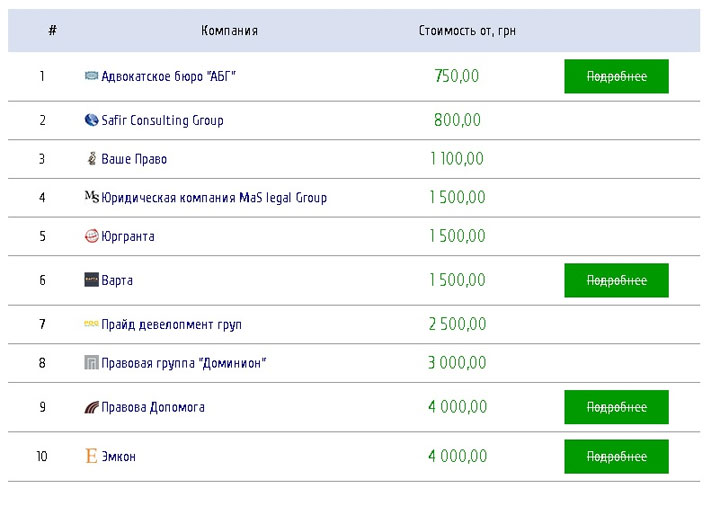Open the Safir Consulting Group link
Image resolution: width=720 pixels, height=515 pixels.
tap(162, 120)
